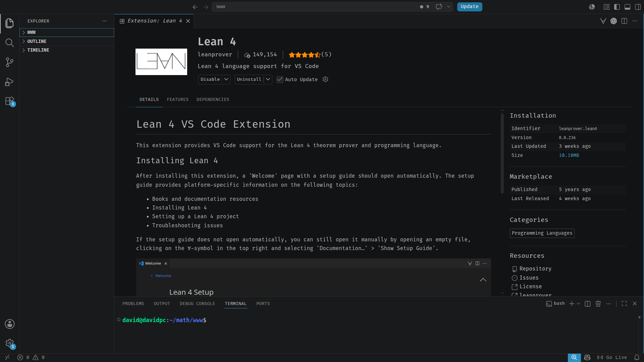This screenshot has width=644, height=362.
Task: Select the bash terminal entry
Action: [555, 304]
